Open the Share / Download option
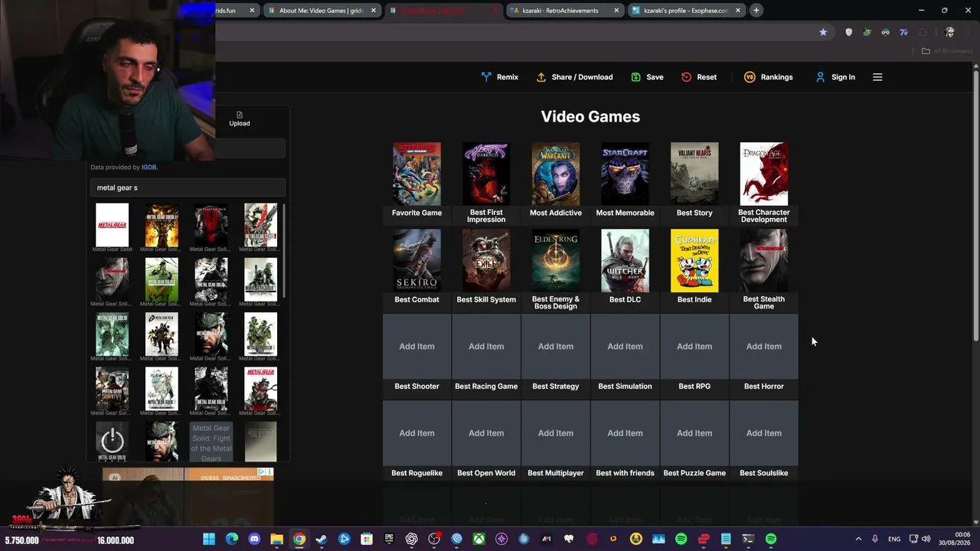980x551 pixels. [x=574, y=77]
